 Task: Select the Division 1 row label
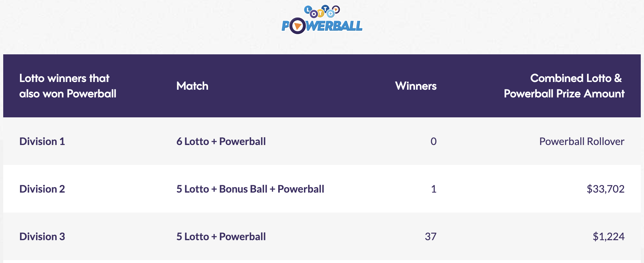pyautogui.click(x=42, y=141)
